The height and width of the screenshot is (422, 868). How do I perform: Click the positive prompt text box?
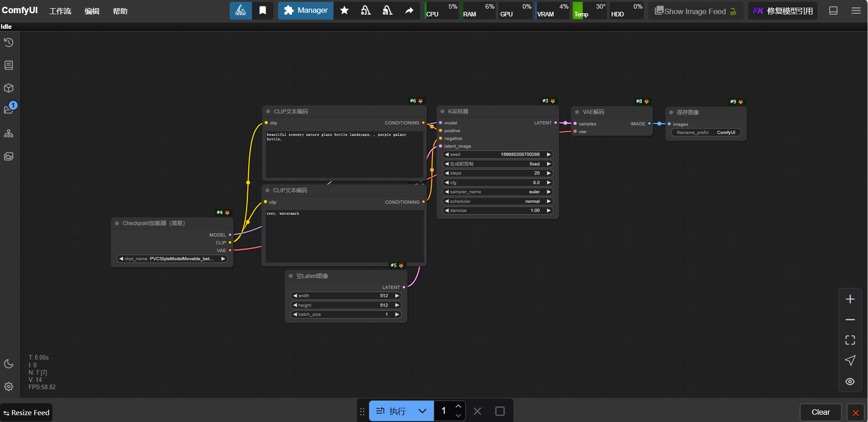[x=344, y=154]
